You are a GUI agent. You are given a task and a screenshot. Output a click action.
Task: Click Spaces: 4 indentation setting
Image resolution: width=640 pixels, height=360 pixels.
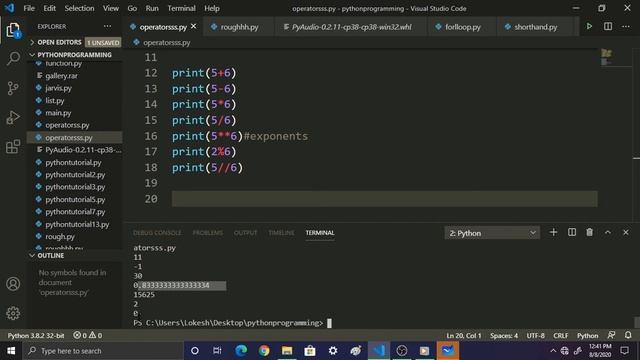504,336
